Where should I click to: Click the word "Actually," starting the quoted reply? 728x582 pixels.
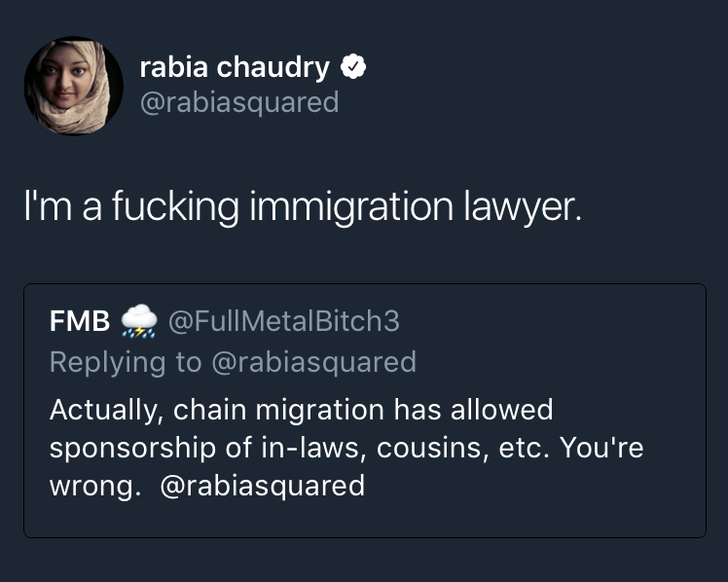106,409
